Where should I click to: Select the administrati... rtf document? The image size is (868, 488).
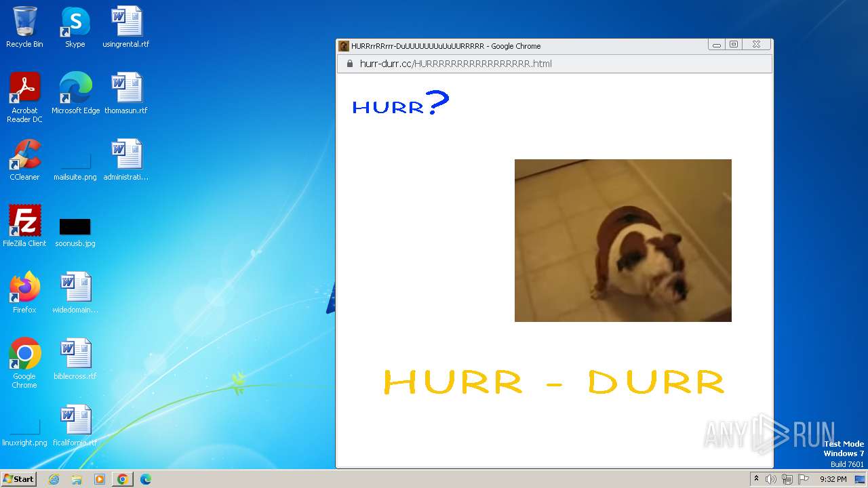126,160
